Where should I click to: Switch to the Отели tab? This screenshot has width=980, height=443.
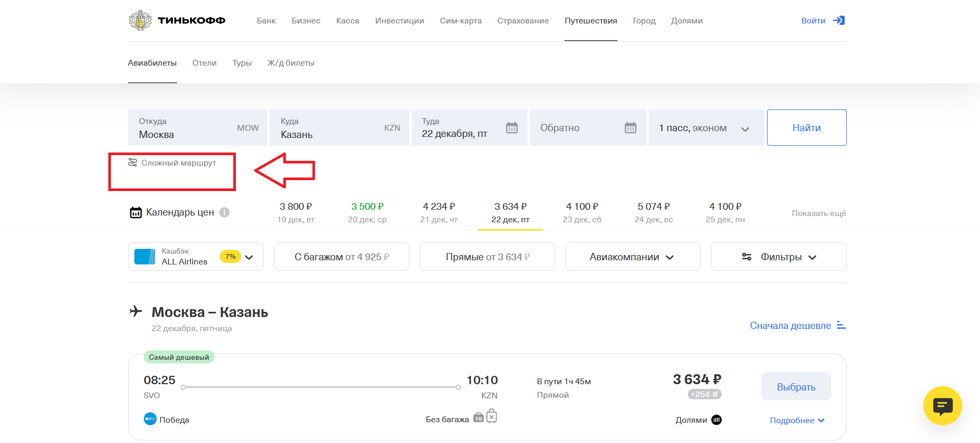pos(204,63)
